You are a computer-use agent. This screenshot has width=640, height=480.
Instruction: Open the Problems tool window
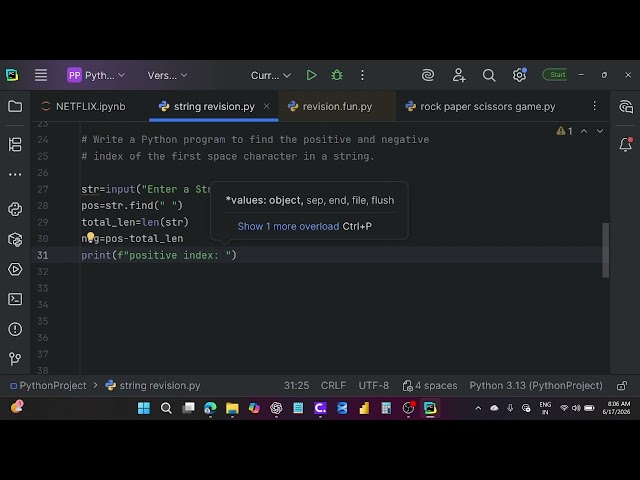(15, 329)
